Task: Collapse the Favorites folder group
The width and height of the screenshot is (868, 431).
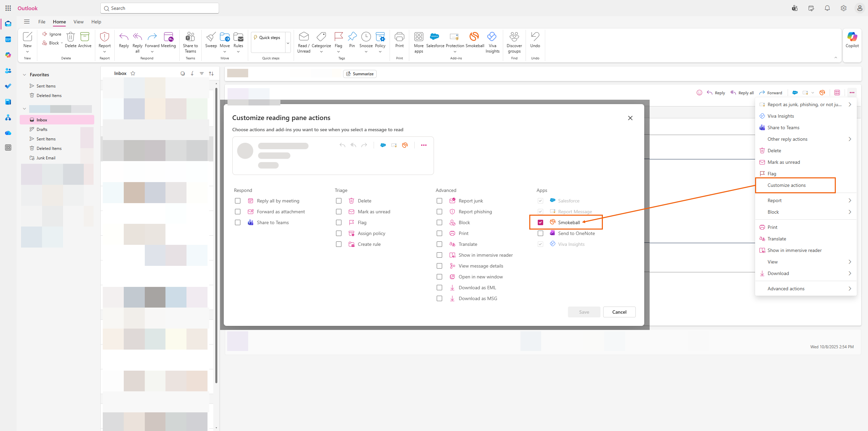Action: pyautogui.click(x=24, y=75)
